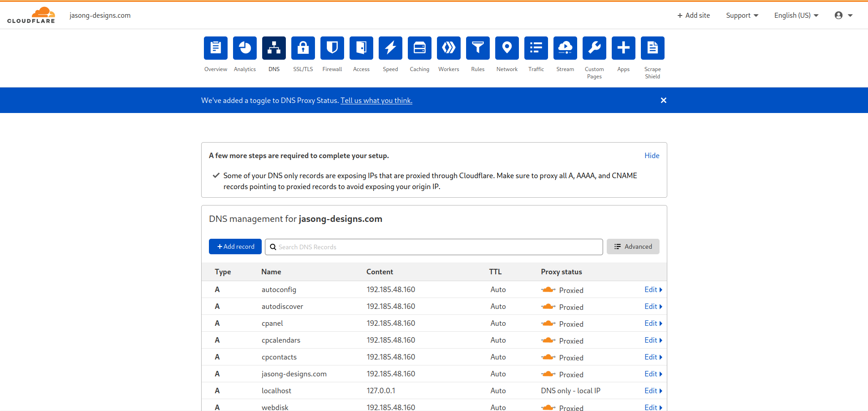Screen dimensions: 868x411
Task: Open the jasong-designs.com site name in header
Action: pos(100,15)
